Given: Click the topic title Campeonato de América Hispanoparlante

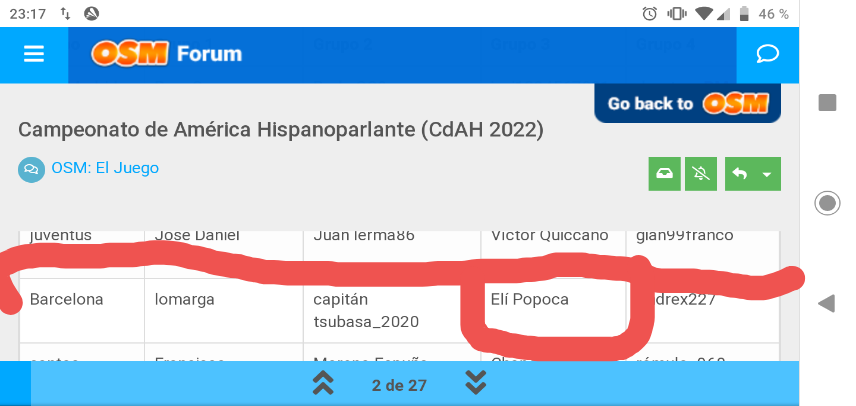Looking at the screenshot, I should pyautogui.click(x=281, y=130).
